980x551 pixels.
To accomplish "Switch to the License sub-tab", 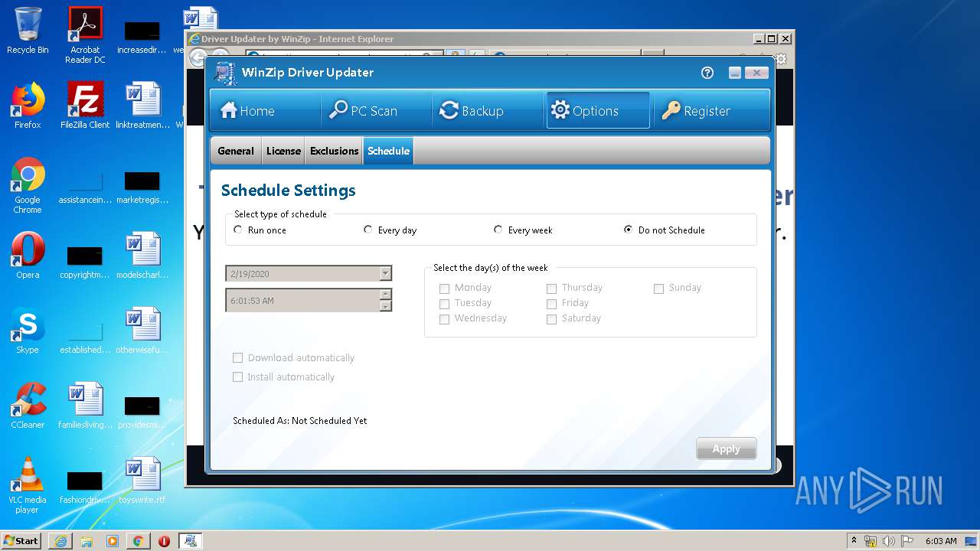I will click(283, 151).
